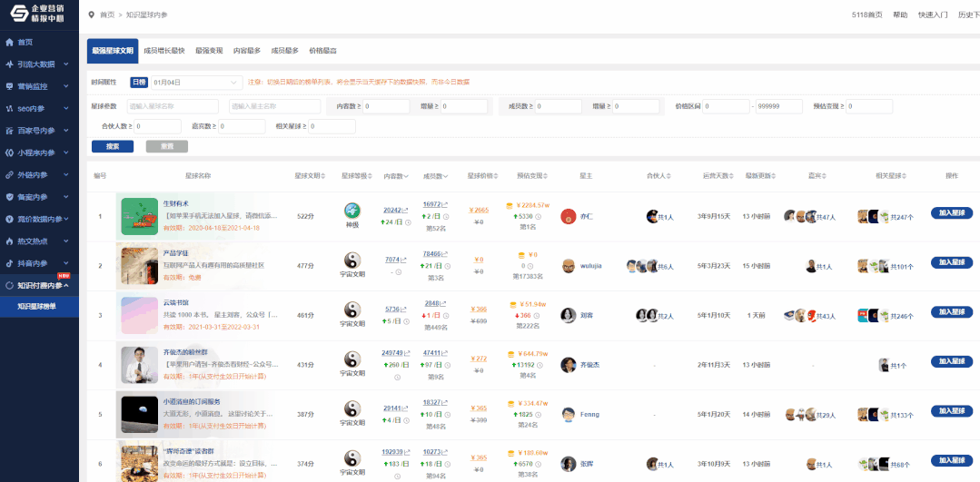The width and height of the screenshot is (980, 482).
Task: Click wulujia's owner avatar
Action: [569, 265]
